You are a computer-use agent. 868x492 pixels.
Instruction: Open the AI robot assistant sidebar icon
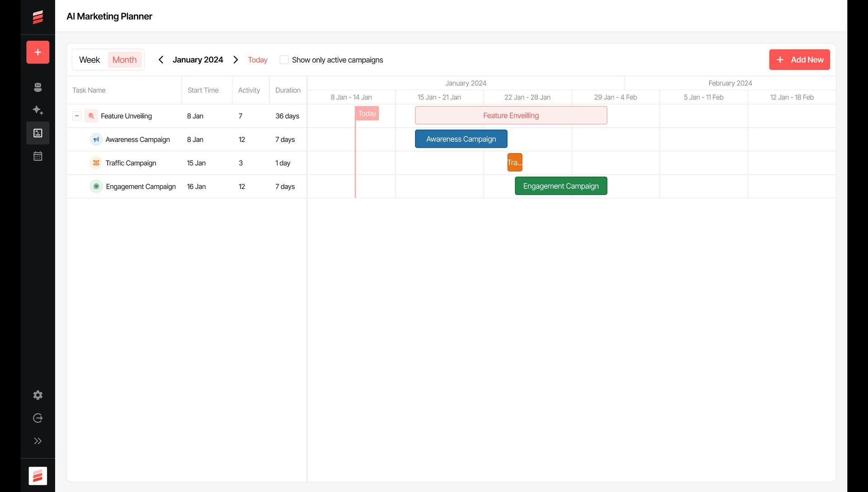[x=38, y=87]
